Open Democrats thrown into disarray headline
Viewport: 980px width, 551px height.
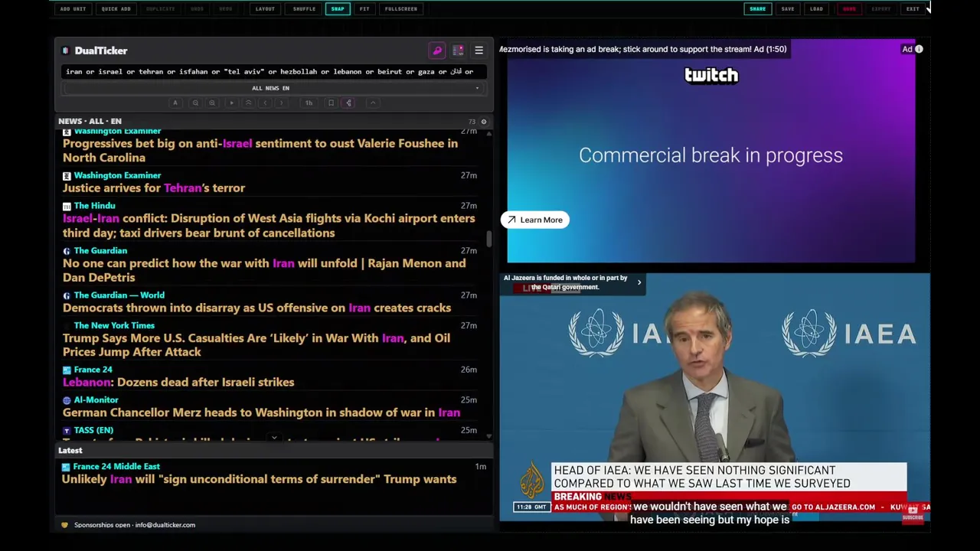(256, 308)
